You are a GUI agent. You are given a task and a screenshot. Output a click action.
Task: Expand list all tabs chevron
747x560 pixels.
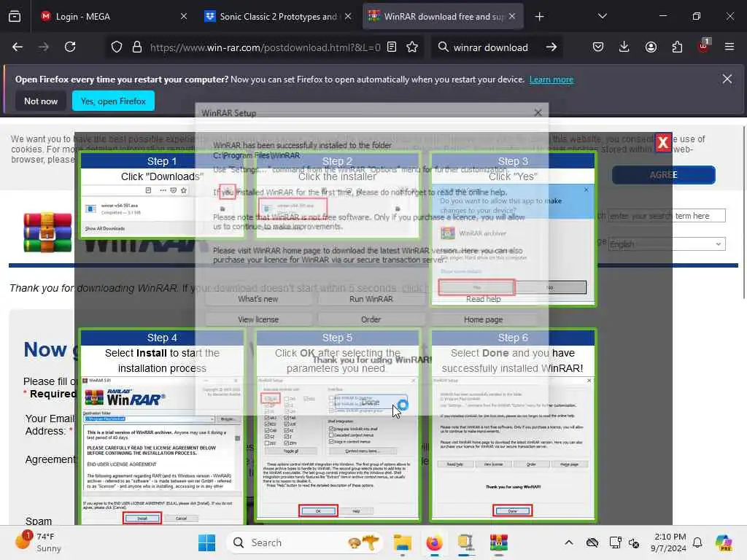click(x=603, y=16)
